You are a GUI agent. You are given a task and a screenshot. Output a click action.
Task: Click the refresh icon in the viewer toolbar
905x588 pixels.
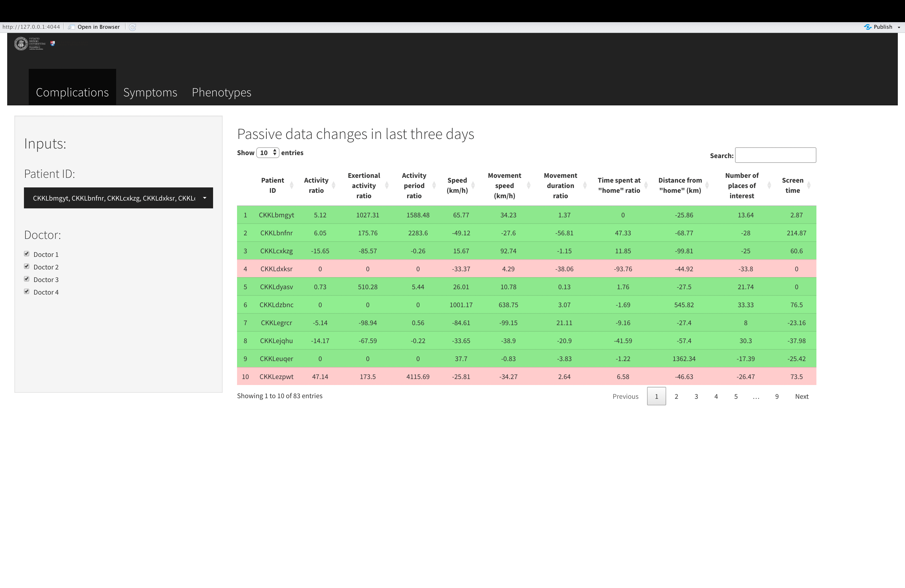(132, 27)
